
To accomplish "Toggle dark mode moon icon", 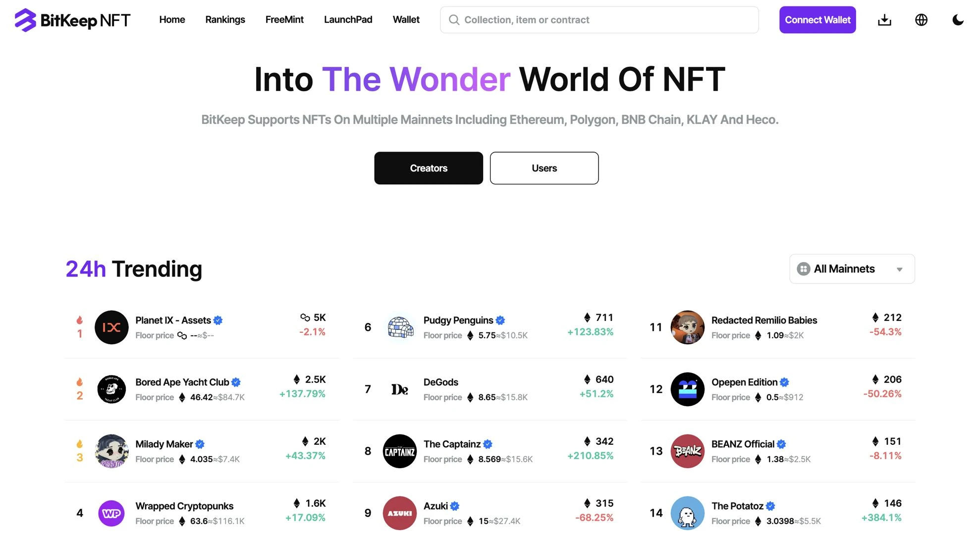I will [958, 19].
